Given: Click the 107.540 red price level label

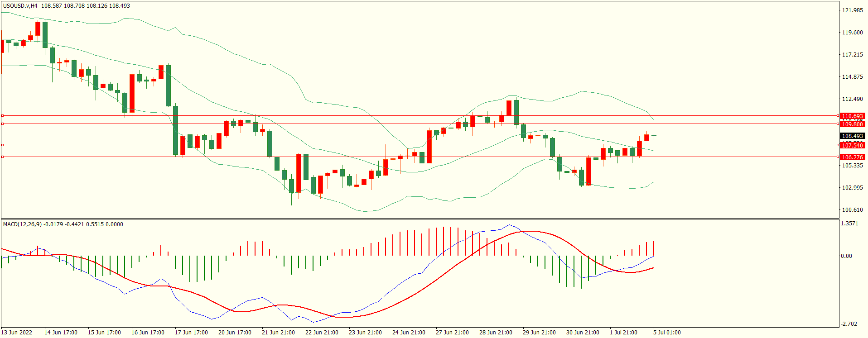Looking at the screenshot, I should [852, 145].
